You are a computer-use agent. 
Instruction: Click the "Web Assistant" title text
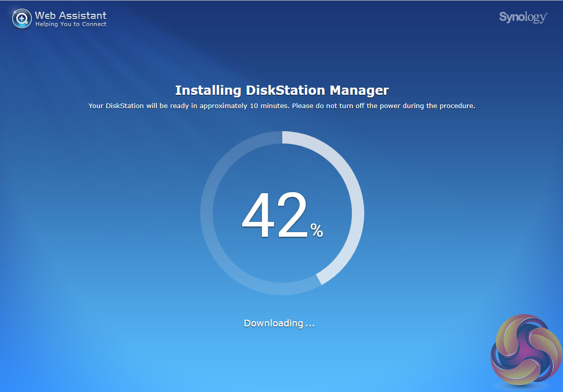(x=71, y=15)
